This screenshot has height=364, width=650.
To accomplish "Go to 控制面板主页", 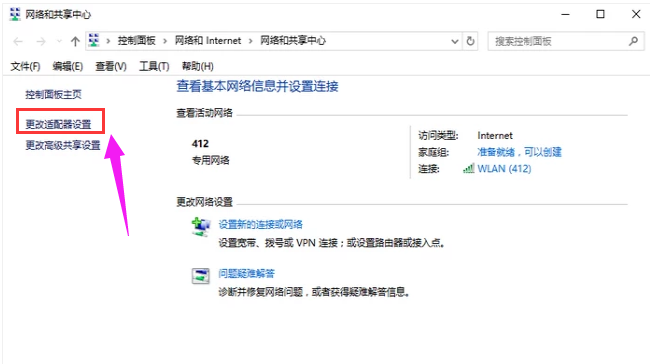I will (x=53, y=95).
